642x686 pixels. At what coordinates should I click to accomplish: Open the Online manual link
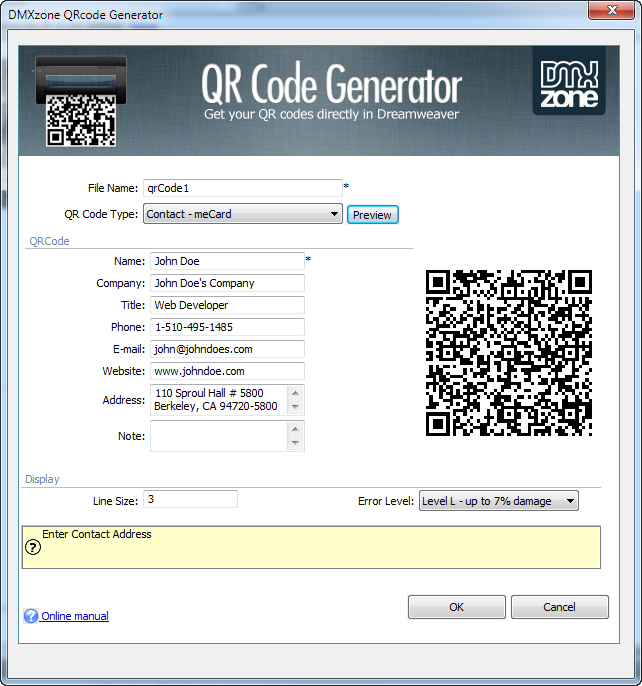pyautogui.click(x=75, y=616)
